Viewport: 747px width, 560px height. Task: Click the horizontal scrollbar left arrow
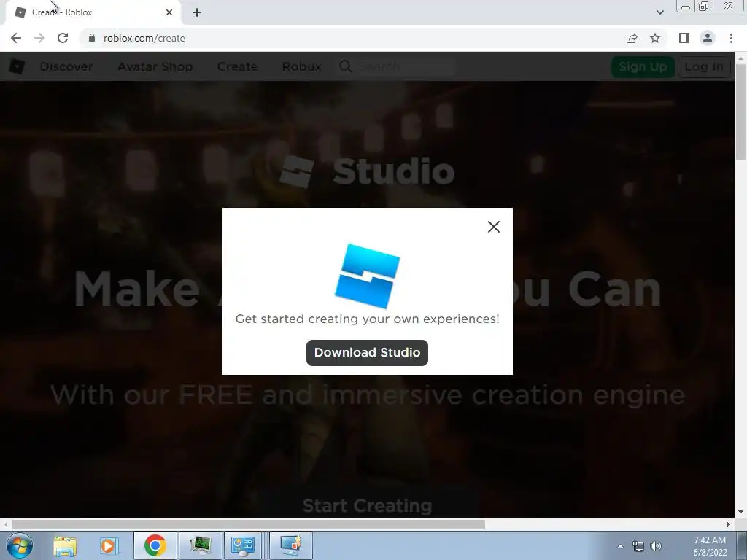tap(5, 524)
